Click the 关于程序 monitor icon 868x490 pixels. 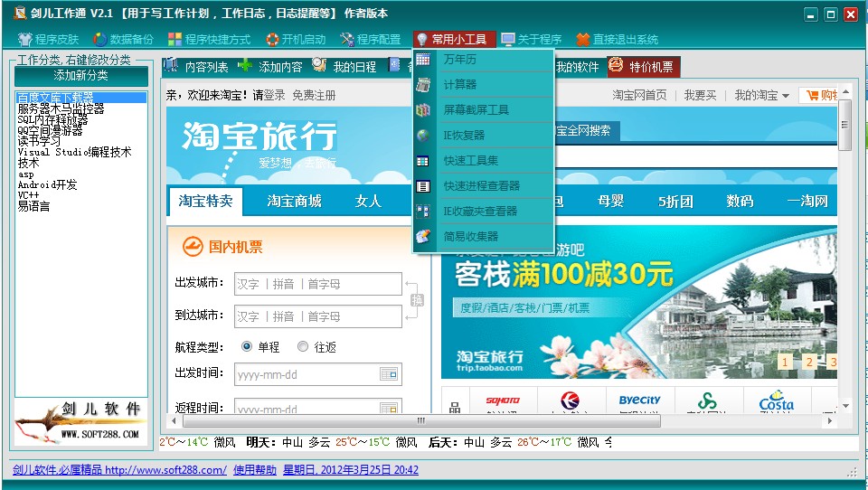click(x=507, y=39)
